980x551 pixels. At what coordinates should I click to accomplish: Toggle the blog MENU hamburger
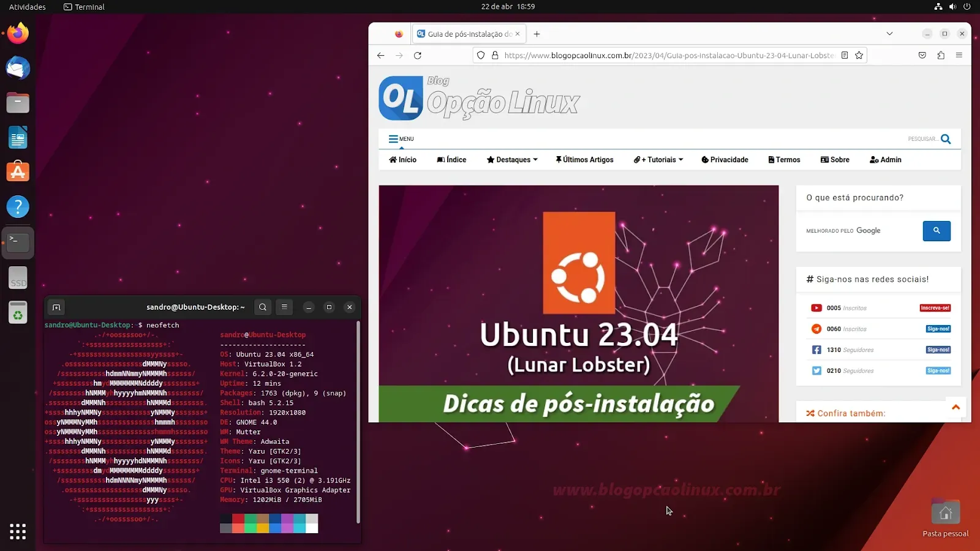pos(401,139)
